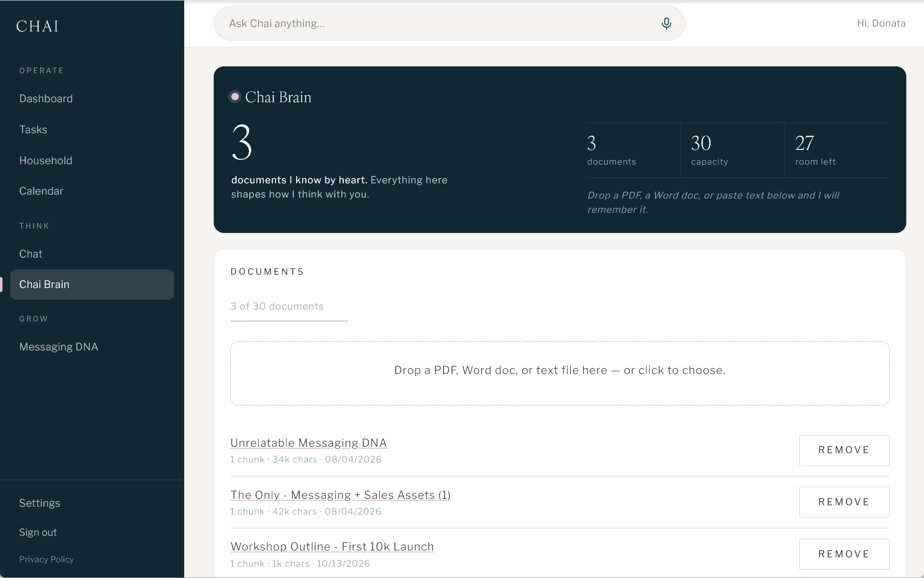
Task: Open the Privacy Policy link
Action: coord(47,559)
